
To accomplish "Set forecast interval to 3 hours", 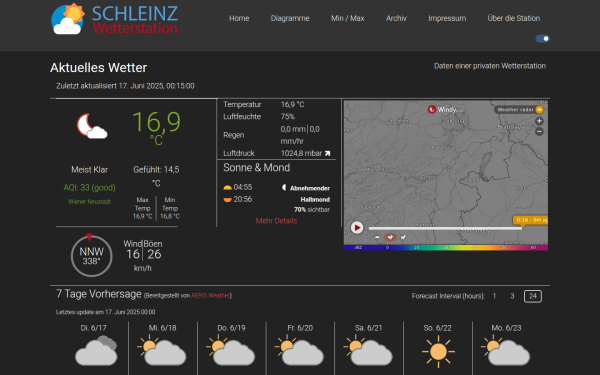I will [x=512, y=296].
